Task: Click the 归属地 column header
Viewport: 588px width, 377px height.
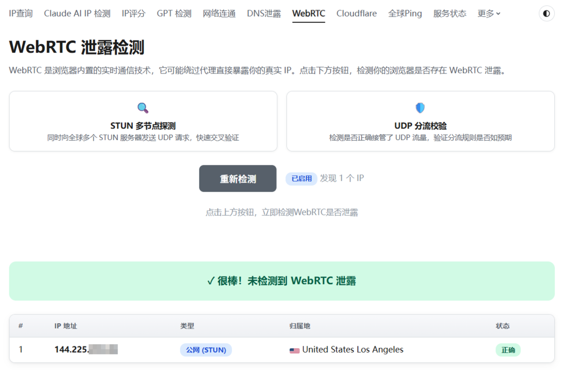Action: 299,326
